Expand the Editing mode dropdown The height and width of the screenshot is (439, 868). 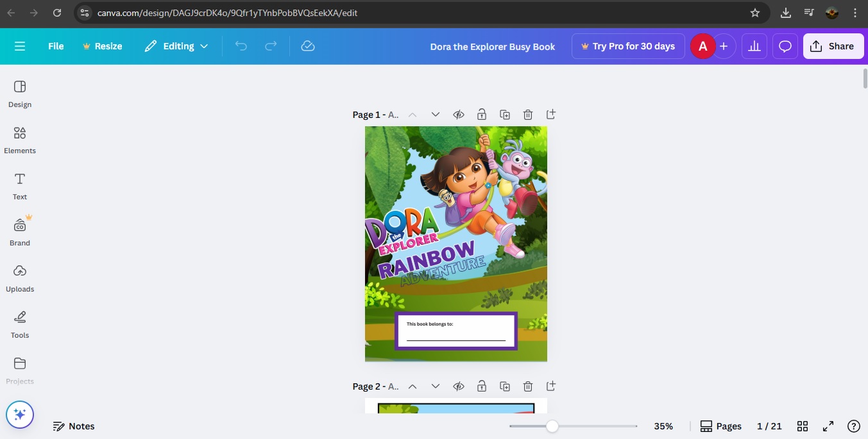[176, 46]
